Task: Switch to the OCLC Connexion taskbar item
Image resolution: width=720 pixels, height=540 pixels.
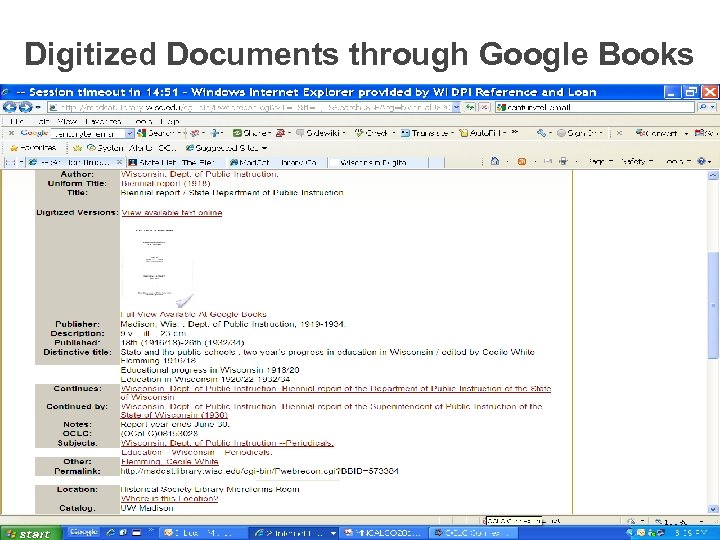Action: (x=473, y=533)
